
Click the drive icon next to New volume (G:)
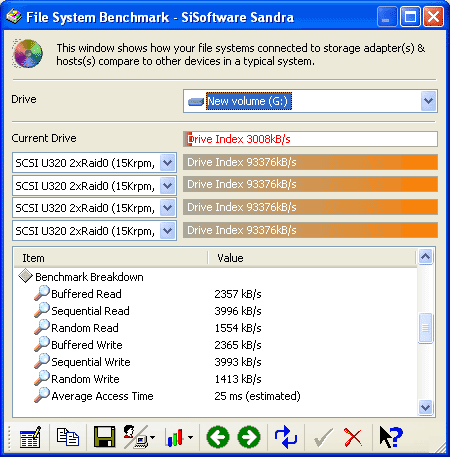tap(196, 101)
